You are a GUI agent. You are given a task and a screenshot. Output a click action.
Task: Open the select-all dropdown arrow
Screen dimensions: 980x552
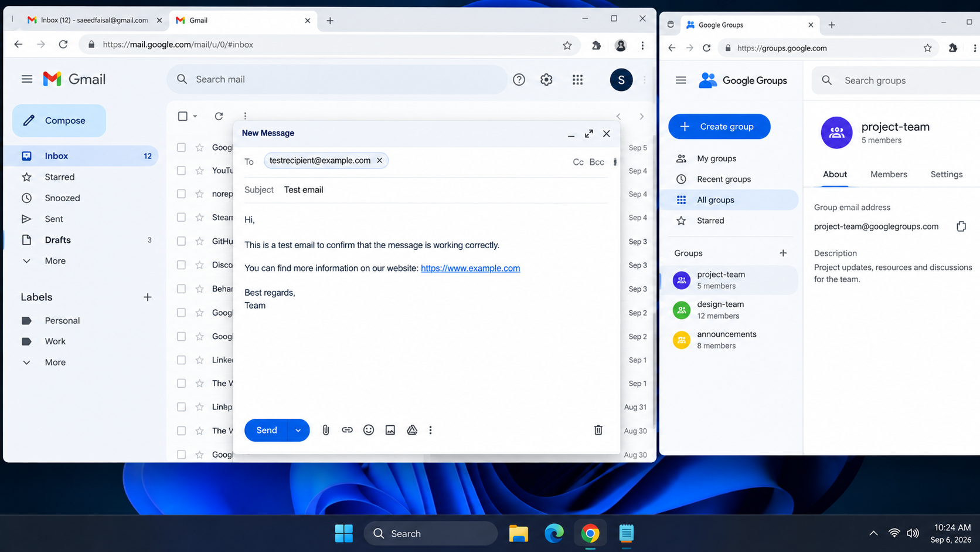tap(195, 116)
